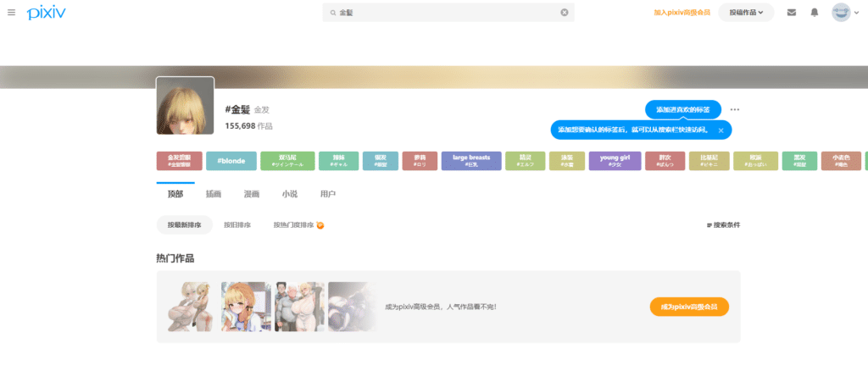Image resolution: width=868 pixels, height=382 pixels.
Task: Select the 精灵 #エルフ related tag
Action: coord(526,161)
